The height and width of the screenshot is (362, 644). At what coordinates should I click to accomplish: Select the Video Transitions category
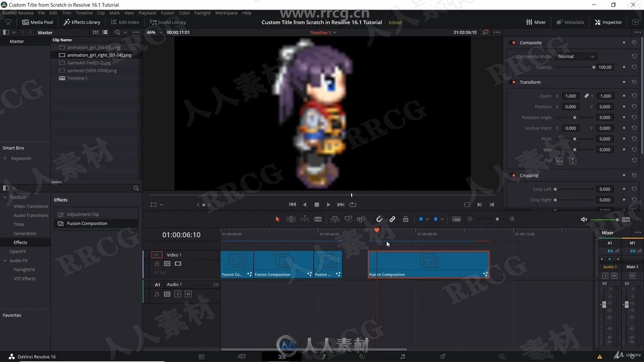31,206
